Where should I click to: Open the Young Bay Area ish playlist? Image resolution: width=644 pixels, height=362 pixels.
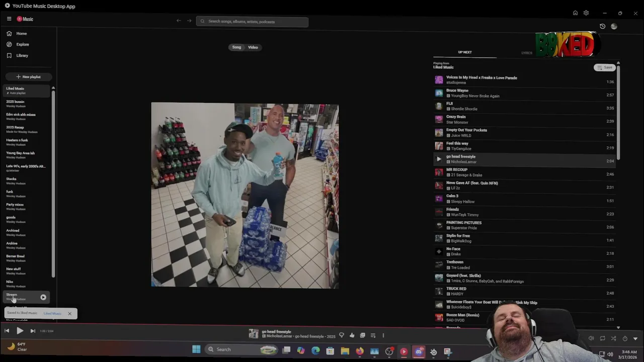click(27, 155)
